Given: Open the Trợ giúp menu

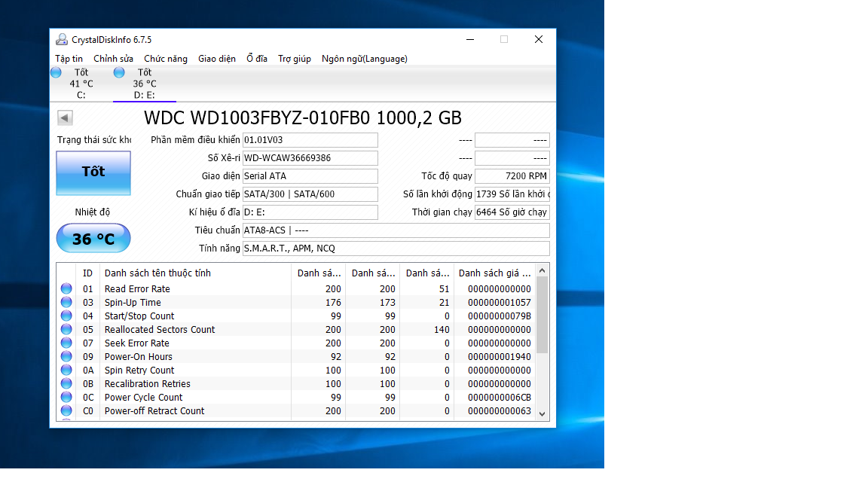Looking at the screenshot, I should pyautogui.click(x=295, y=59).
